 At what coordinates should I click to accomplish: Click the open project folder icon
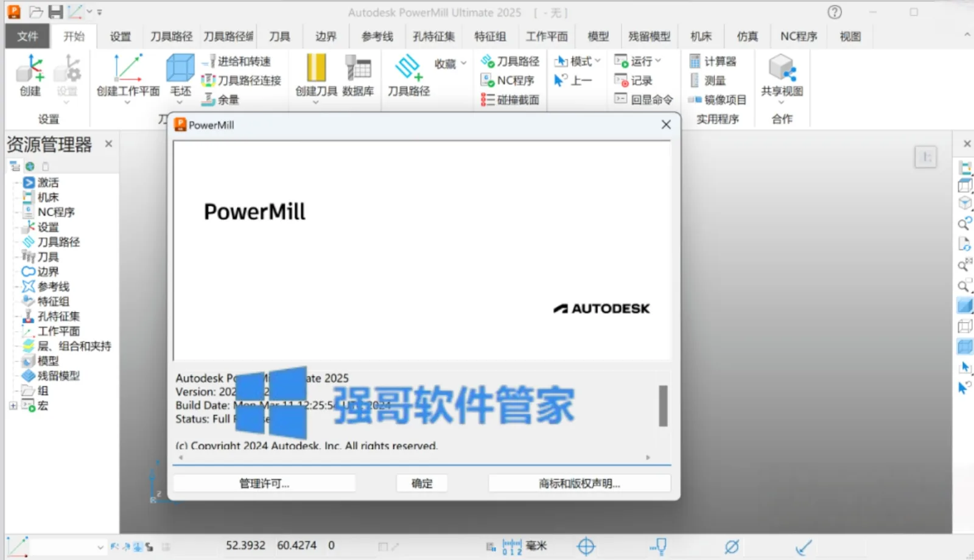click(x=36, y=12)
